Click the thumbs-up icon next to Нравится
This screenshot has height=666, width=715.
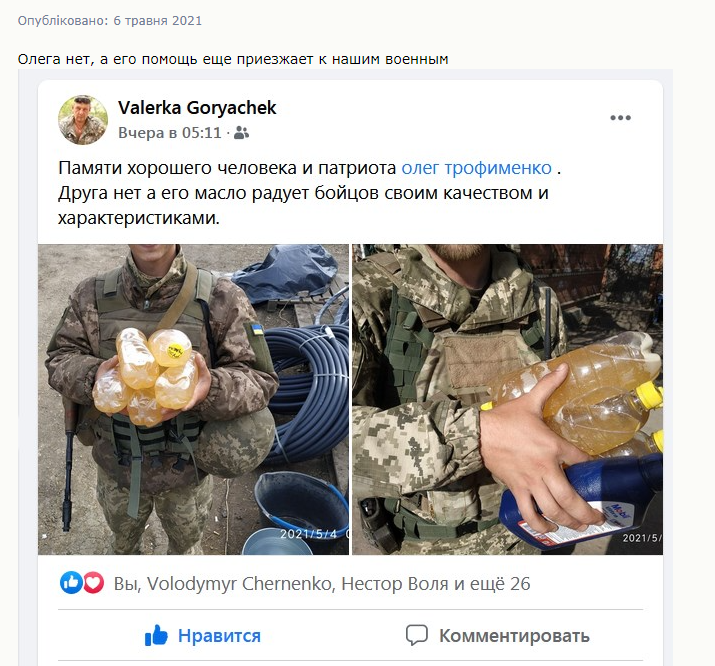pyautogui.click(x=156, y=635)
